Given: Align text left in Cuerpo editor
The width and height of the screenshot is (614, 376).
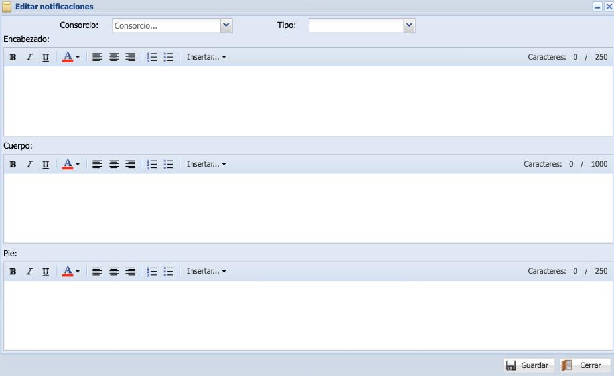Looking at the screenshot, I should pos(97,164).
